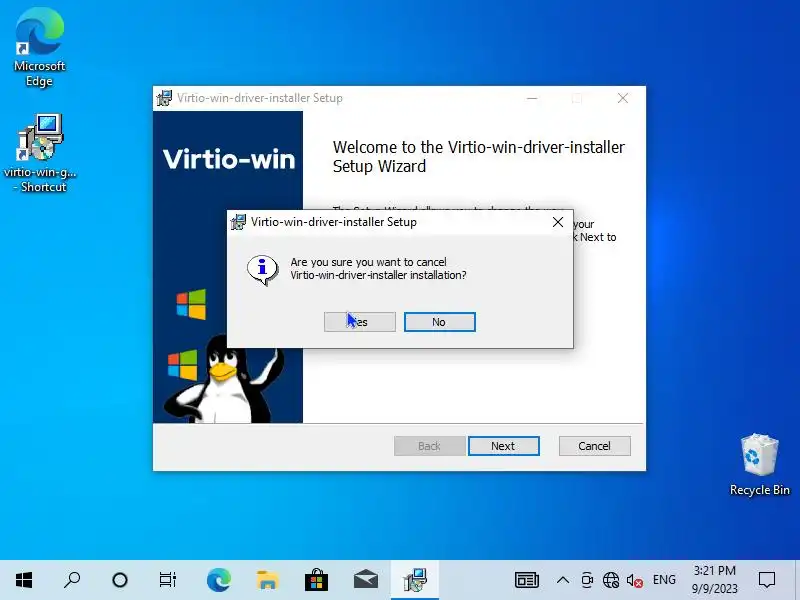
Task: Click the installer icon in main window title bar
Action: pyautogui.click(x=164, y=98)
